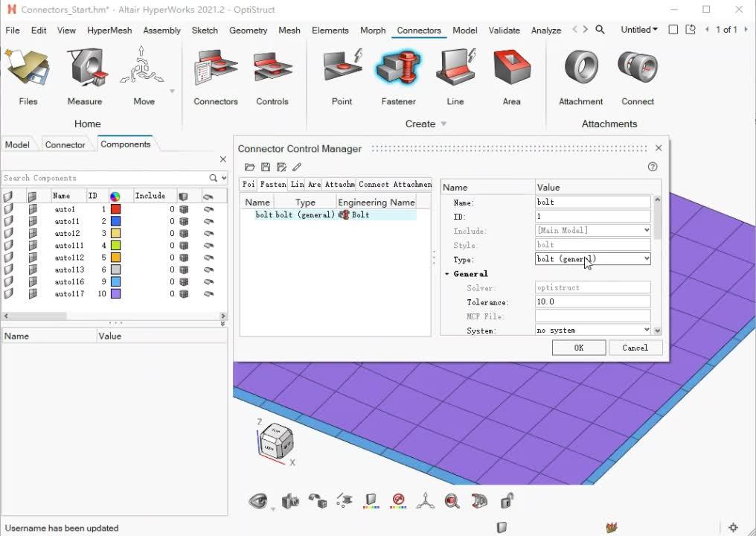
Task: Toggle visibility of component auto1
Action: click(9, 209)
